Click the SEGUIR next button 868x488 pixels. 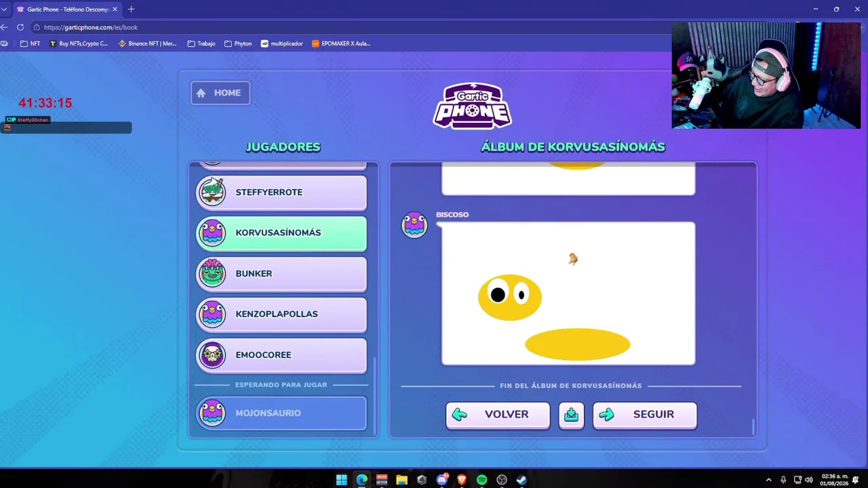(x=644, y=415)
